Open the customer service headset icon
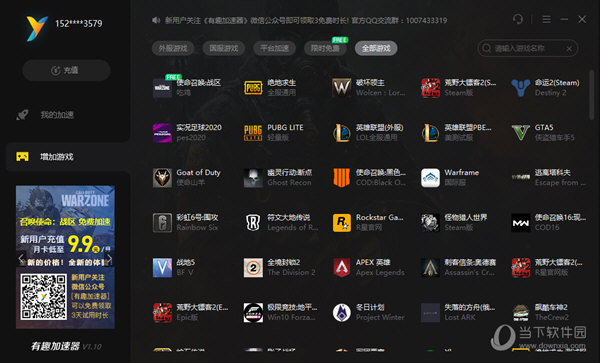The height and width of the screenshot is (363, 600). [x=518, y=19]
